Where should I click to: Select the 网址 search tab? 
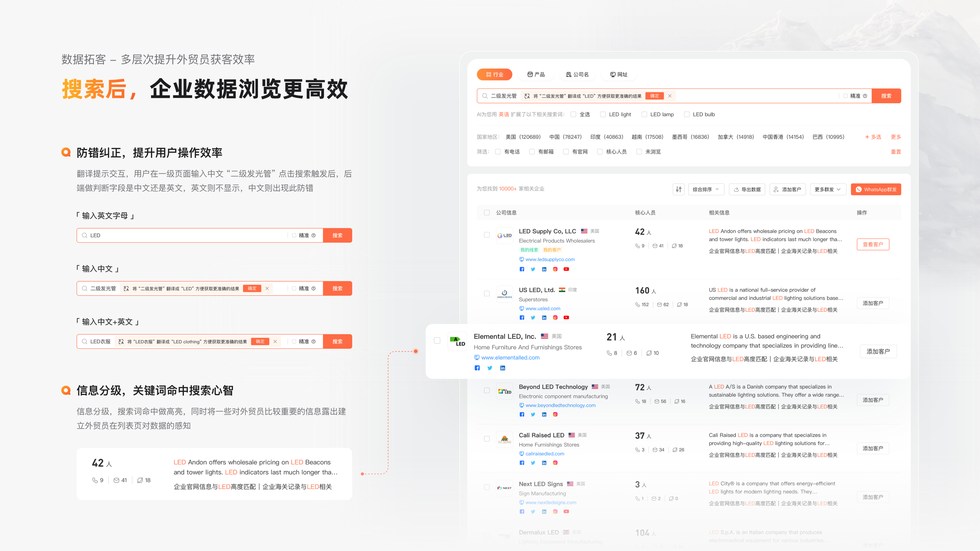tap(619, 74)
